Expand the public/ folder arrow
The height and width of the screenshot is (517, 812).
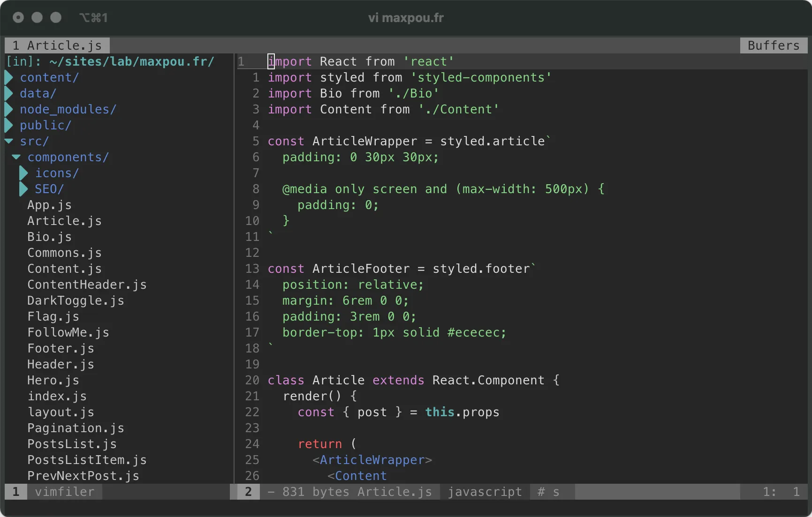[8, 125]
